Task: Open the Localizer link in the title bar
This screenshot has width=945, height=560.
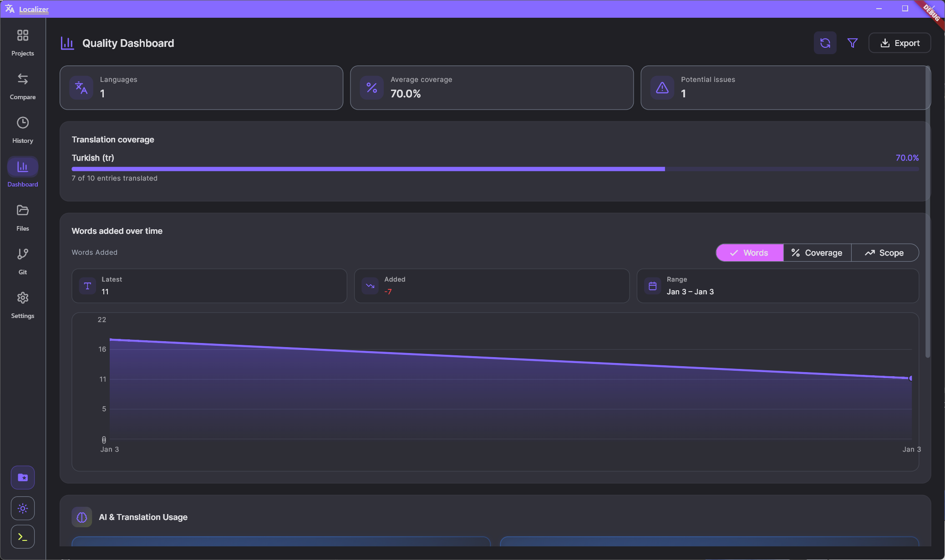Action: (34, 9)
